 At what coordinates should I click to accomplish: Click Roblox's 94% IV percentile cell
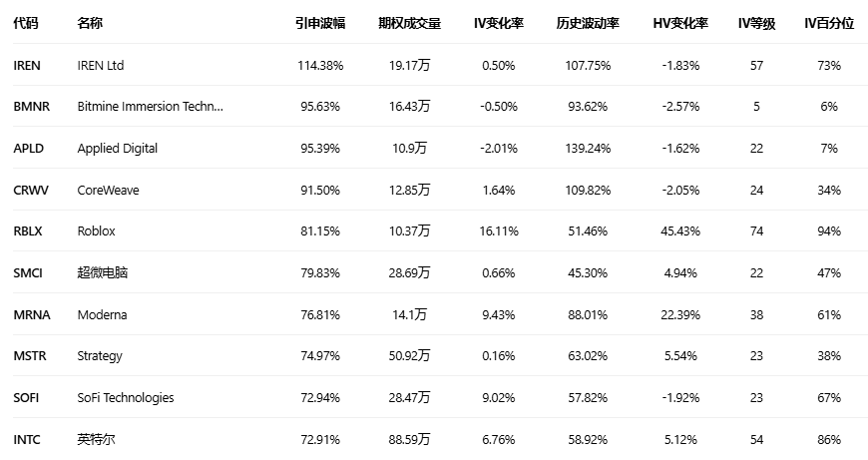pyautogui.click(x=829, y=230)
